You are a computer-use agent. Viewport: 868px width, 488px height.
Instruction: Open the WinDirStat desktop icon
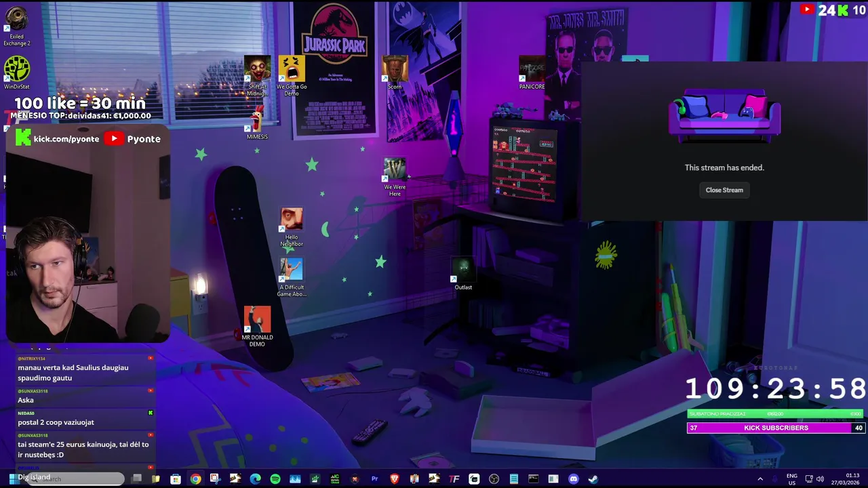pyautogui.click(x=17, y=73)
